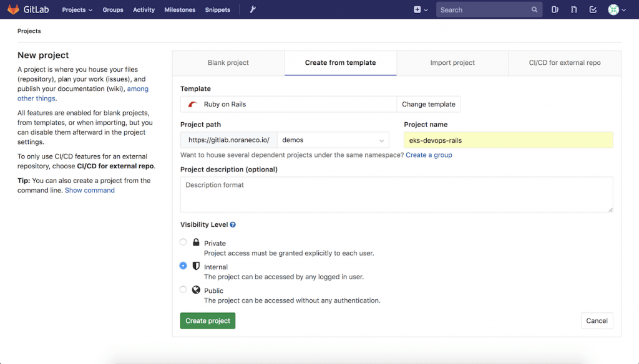639x364 pixels.
Task: Open the todos checkmark icon
Action: coord(593,9)
